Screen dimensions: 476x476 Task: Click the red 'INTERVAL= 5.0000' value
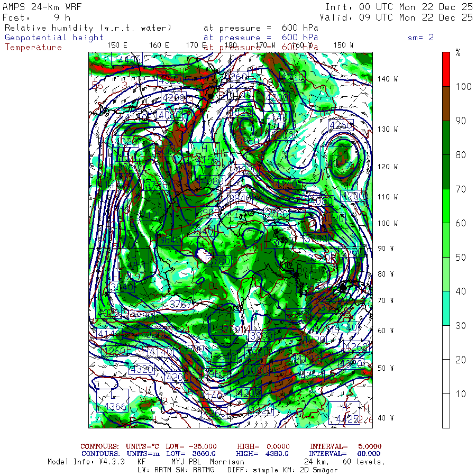(x=346, y=446)
